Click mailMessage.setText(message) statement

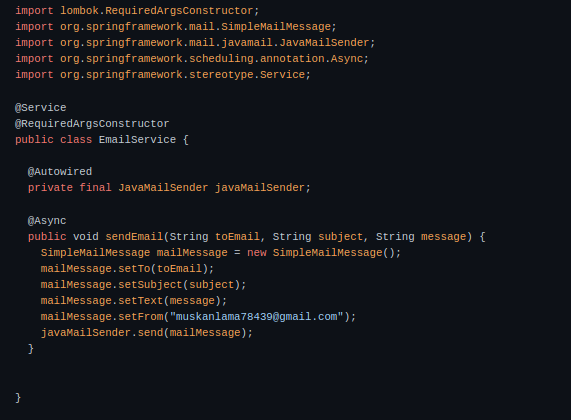click(x=134, y=301)
